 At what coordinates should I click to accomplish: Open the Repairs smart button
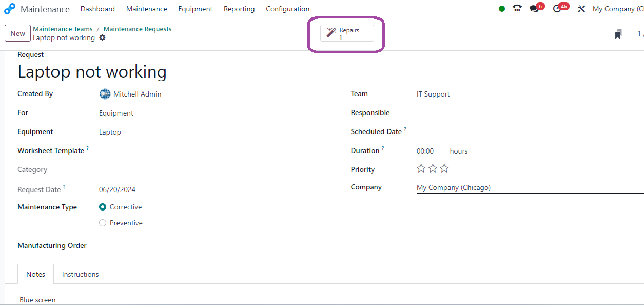click(x=347, y=33)
